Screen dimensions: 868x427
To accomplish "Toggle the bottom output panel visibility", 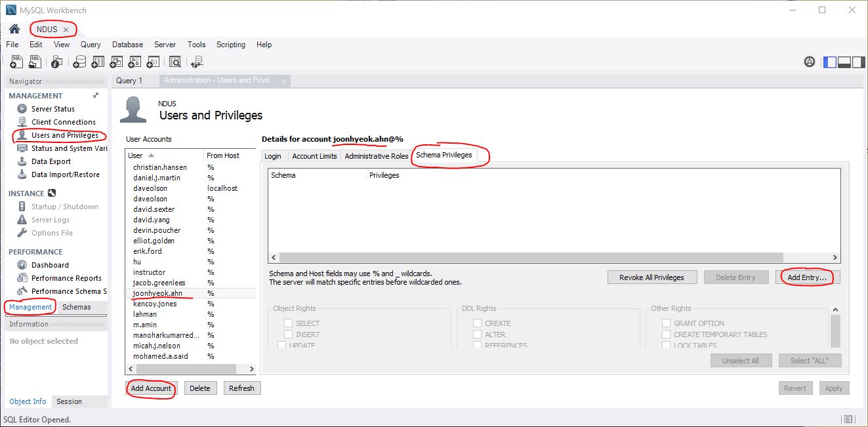I will (x=844, y=62).
